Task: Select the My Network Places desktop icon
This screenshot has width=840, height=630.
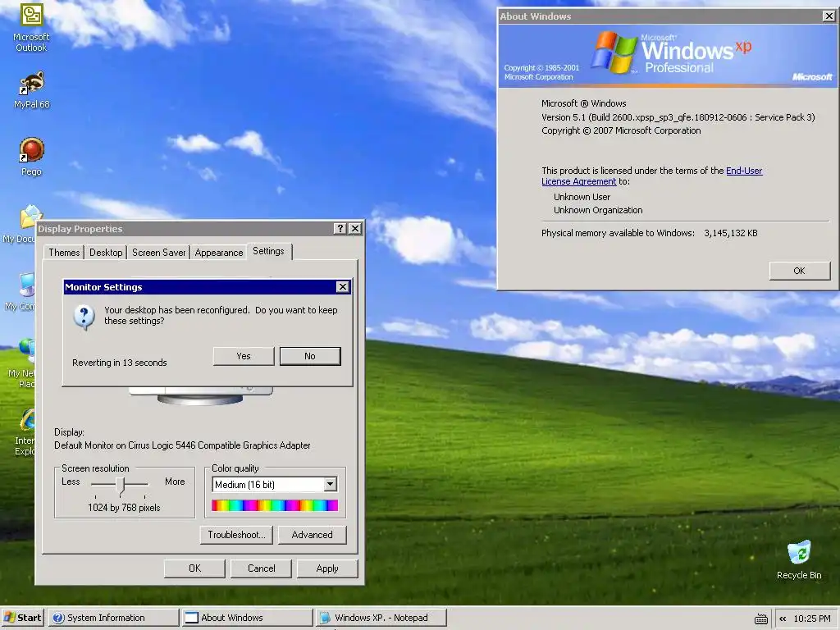Action: tap(22, 363)
